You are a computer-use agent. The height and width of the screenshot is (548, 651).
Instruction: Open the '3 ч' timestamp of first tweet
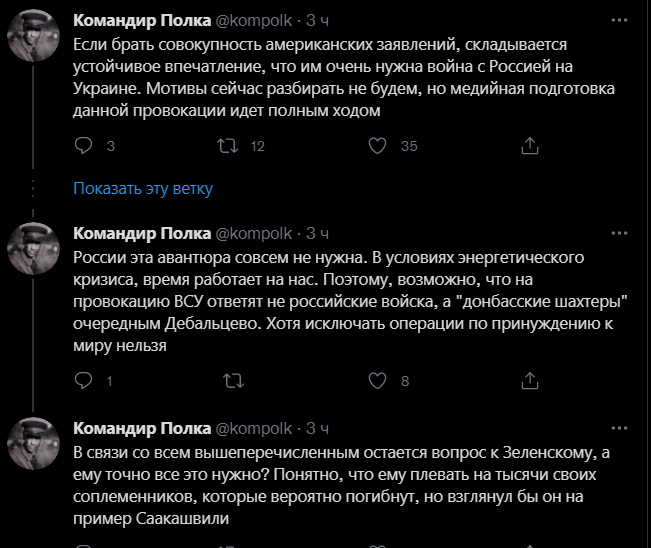(317, 20)
